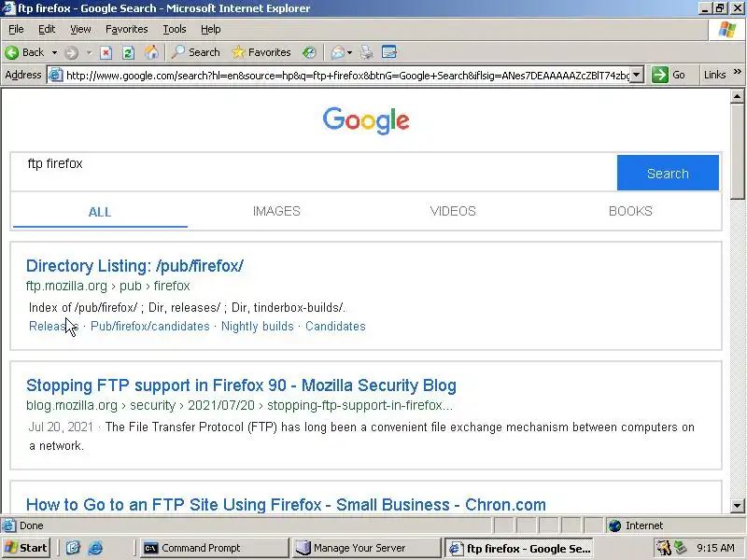Switch to the VIDEOS tab
Screen dimensions: 747x560
point(453,212)
